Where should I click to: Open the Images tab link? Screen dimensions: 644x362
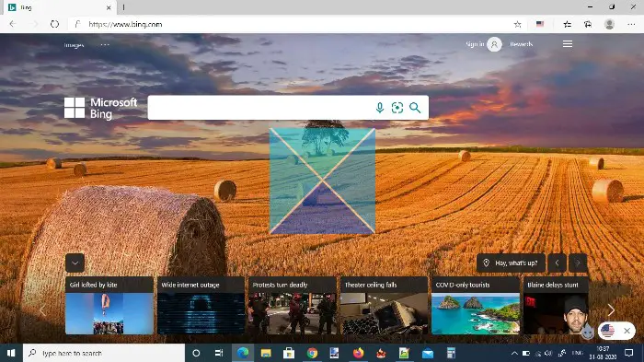(74, 45)
